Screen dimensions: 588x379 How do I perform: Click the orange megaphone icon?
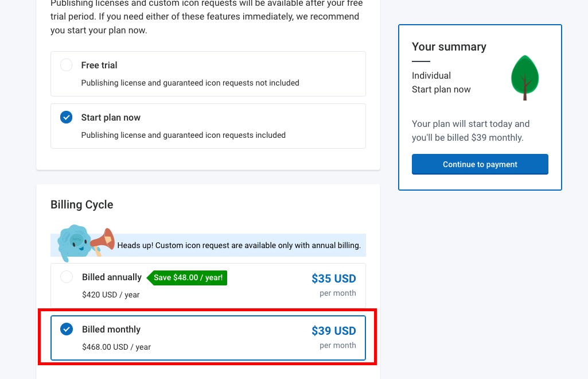[103, 240]
